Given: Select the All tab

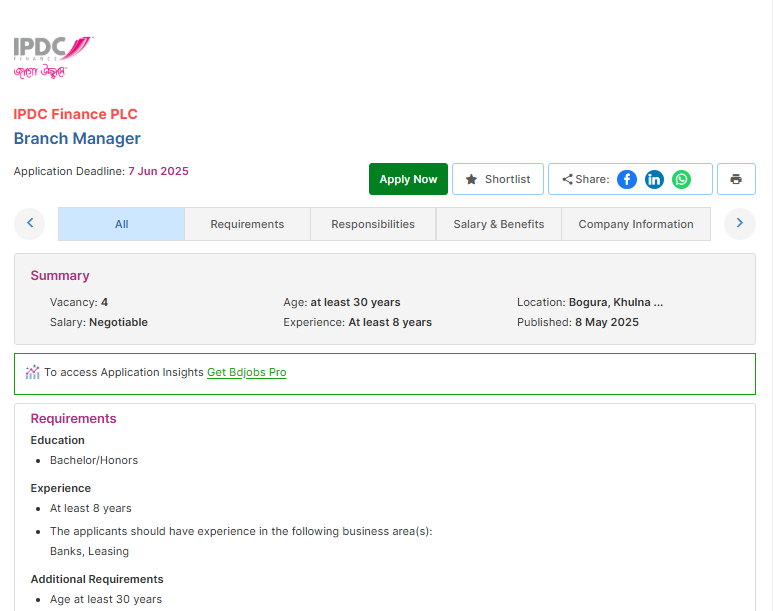Looking at the screenshot, I should 121,224.
